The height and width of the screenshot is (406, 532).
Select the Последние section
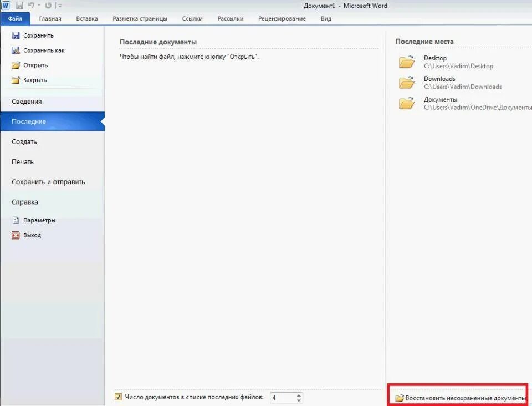(52, 121)
